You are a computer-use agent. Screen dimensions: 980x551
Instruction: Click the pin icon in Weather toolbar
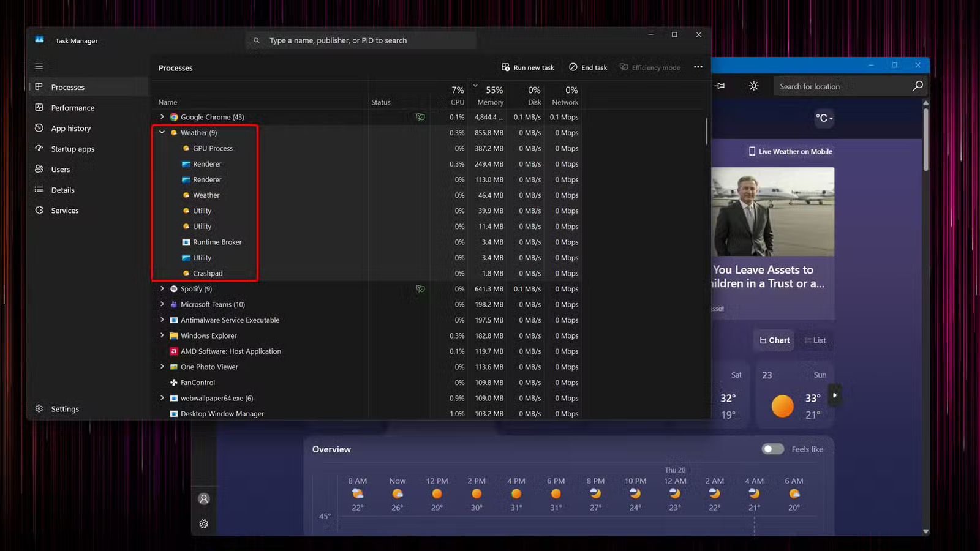(720, 86)
